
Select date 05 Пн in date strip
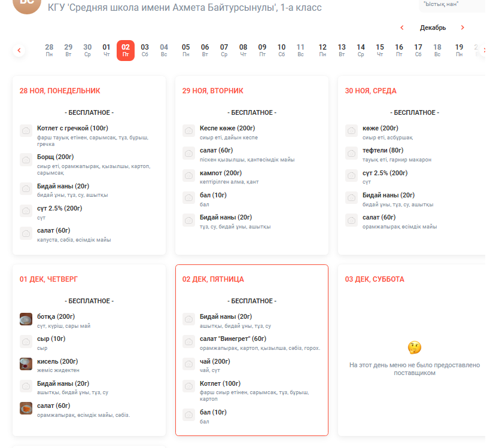click(186, 50)
